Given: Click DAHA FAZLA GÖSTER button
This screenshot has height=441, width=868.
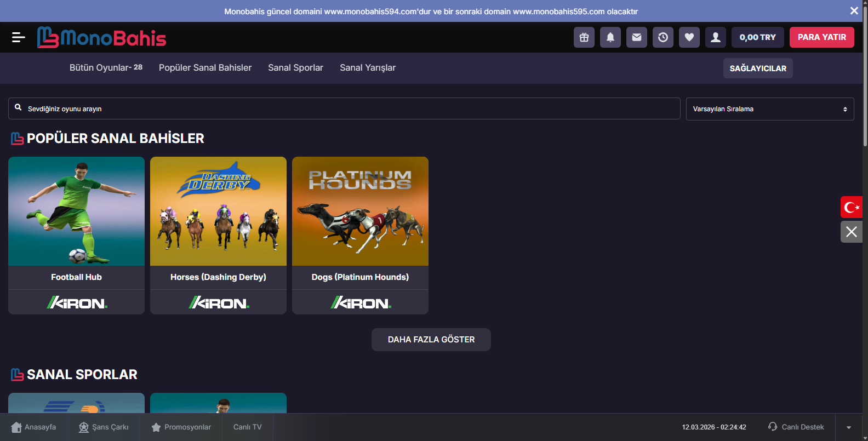Looking at the screenshot, I should click(431, 340).
